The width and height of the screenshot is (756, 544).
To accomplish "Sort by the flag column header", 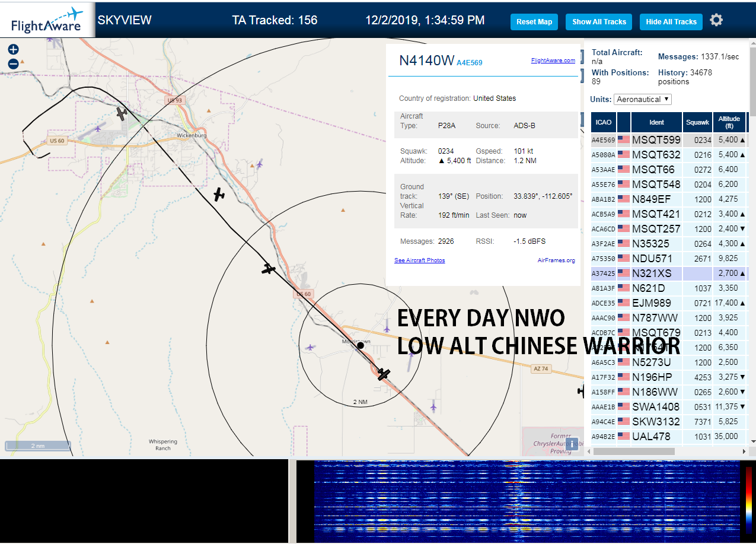I will click(624, 122).
